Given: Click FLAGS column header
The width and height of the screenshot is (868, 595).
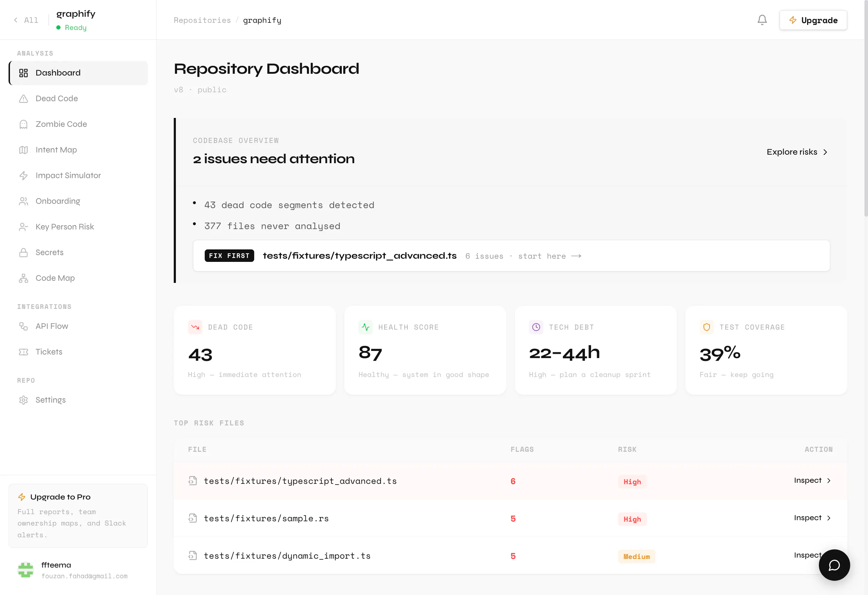Looking at the screenshot, I should 522,449.
